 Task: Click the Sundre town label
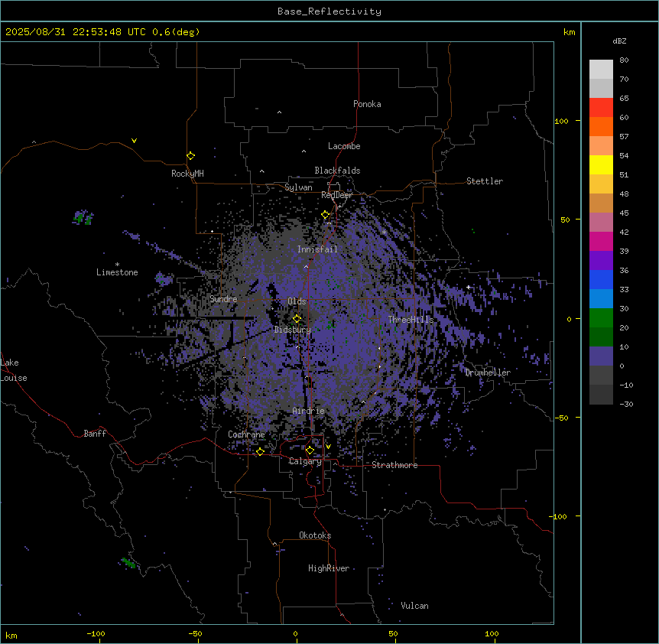[223, 299]
